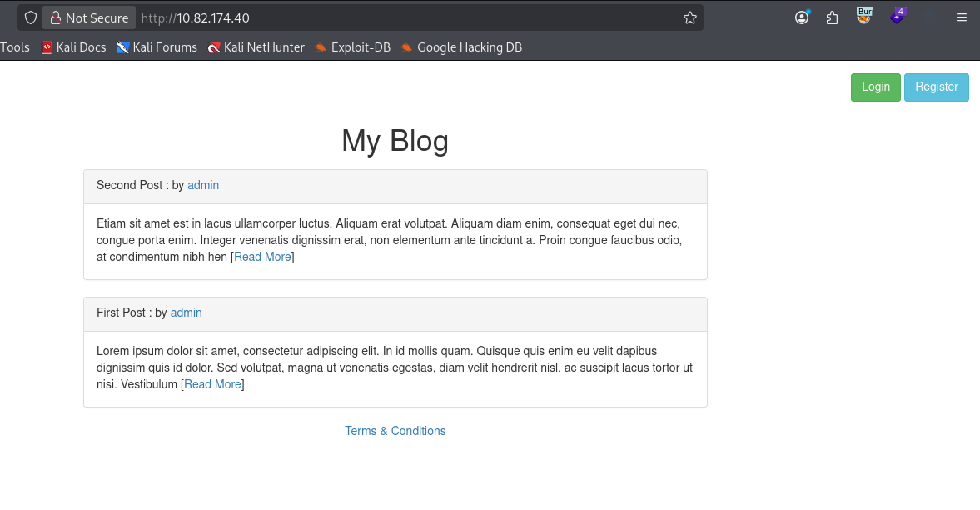Viewport: 980px width, 510px height.
Task: Bookmark this page with the star icon
Action: 690,17
